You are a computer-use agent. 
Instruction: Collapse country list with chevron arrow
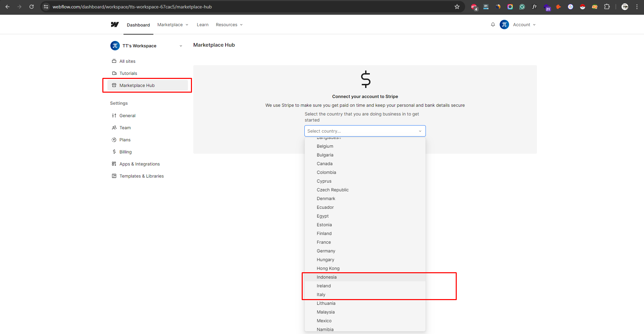click(x=420, y=131)
